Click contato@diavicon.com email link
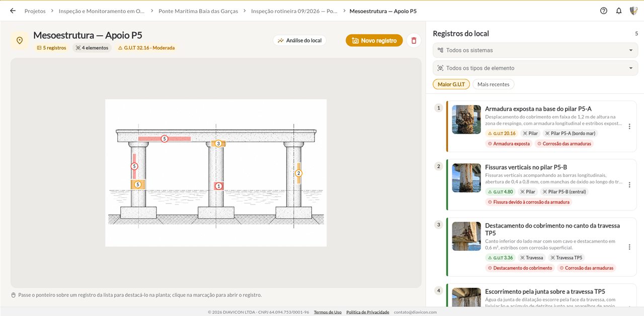Viewport: 644px width, 316px height. (415, 312)
